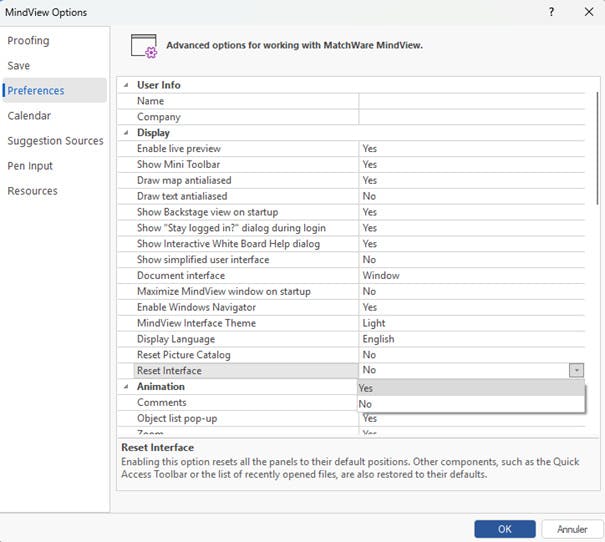The image size is (605, 542).
Task: Select the Resources options page
Action: tap(33, 191)
